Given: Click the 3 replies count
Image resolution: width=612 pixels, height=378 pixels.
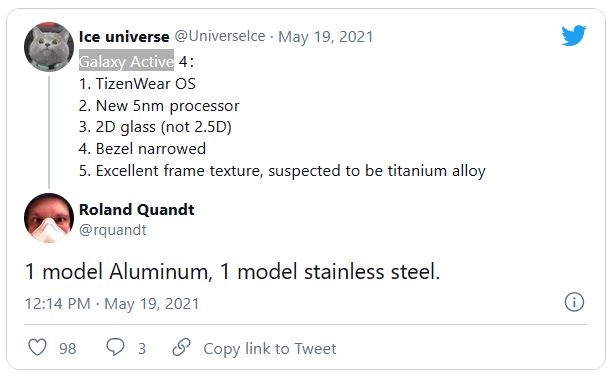Looking at the screenshot, I should click(142, 348).
